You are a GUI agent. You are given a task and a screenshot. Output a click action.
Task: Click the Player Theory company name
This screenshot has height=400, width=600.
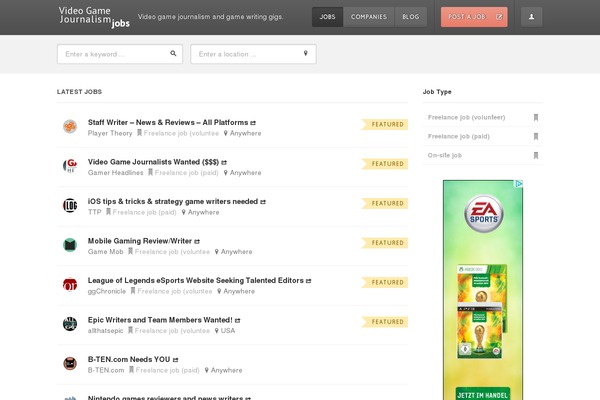tap(110, 133)
